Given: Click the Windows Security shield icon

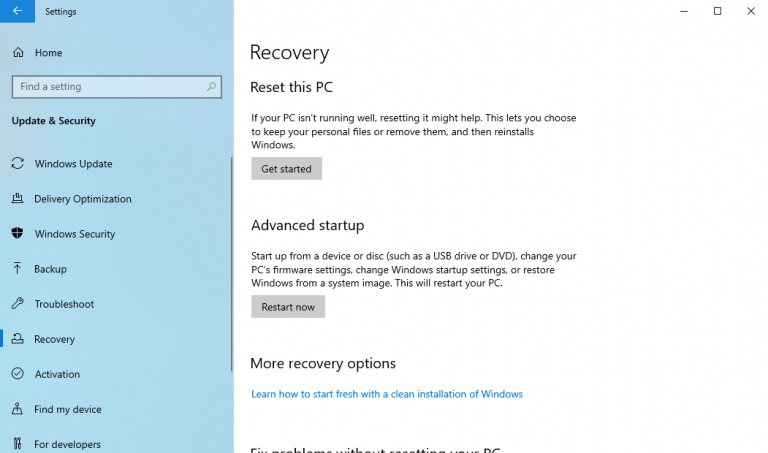Looking at the screenshot, I should coord(18,234).
